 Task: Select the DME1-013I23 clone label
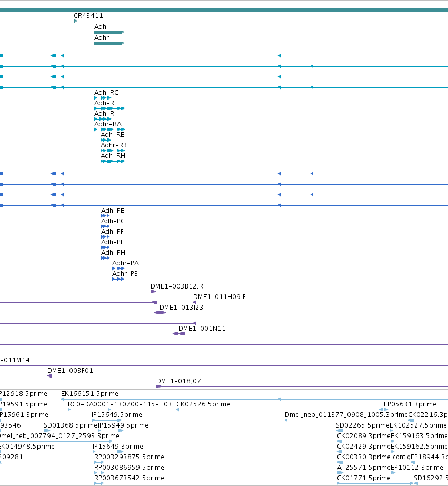click(181, 307)
